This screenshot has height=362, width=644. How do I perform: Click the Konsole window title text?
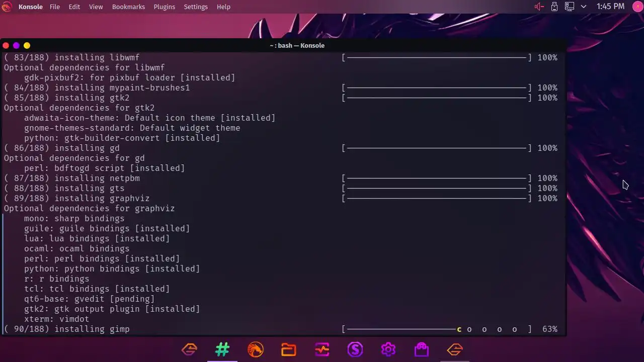tap(297, 45)
